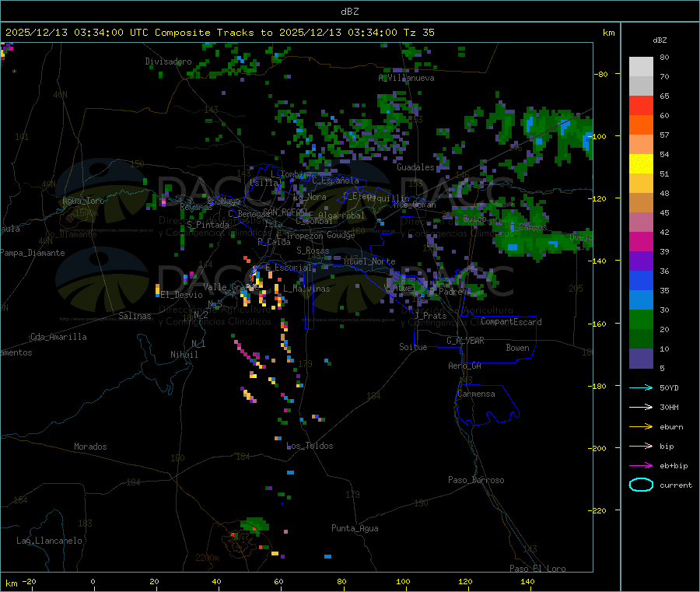Click the magenta eb+bip arrow legend icon
This screenshot has height=592, width=700.
coord(641,466)
